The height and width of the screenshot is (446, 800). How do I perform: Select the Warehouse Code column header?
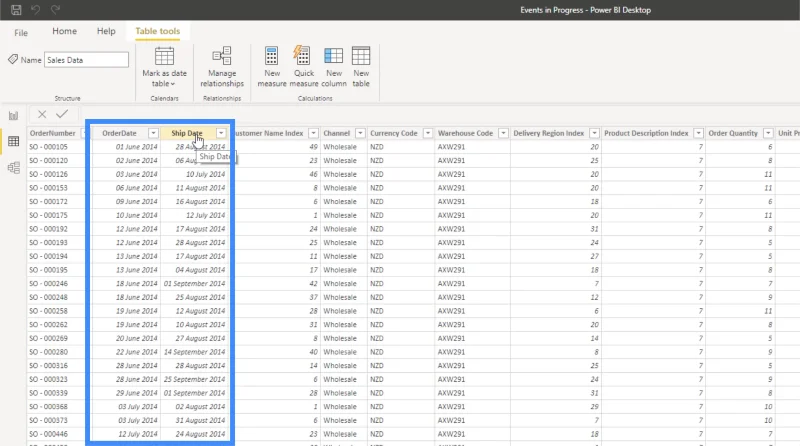pyautogui.click(x=465, y=133)
